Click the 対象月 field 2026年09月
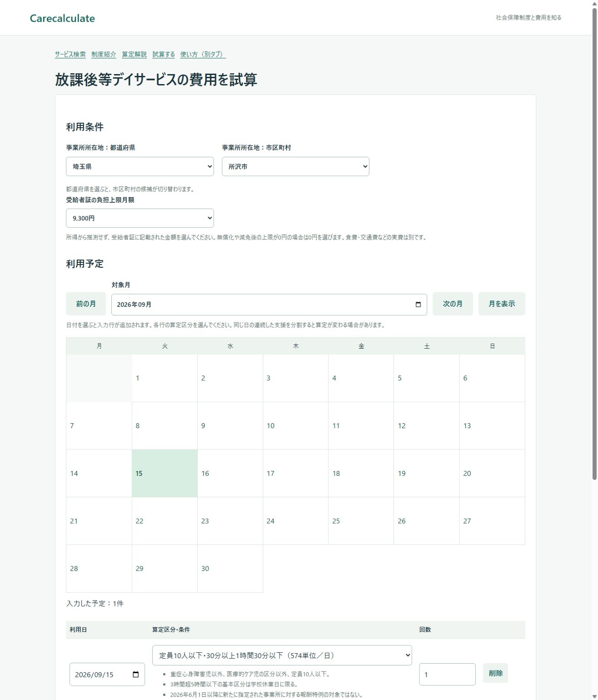Viewport: 598px width, 700px height. 269,305
